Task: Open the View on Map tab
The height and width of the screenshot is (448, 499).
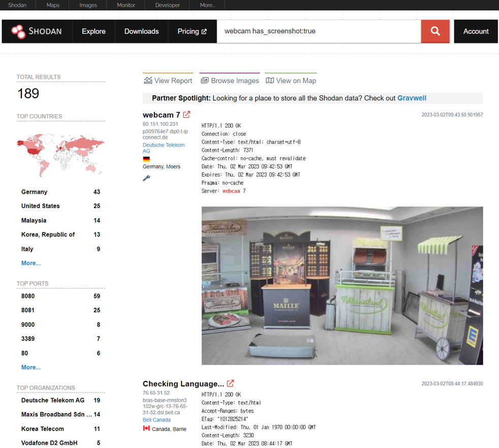Action: (291, 80)
